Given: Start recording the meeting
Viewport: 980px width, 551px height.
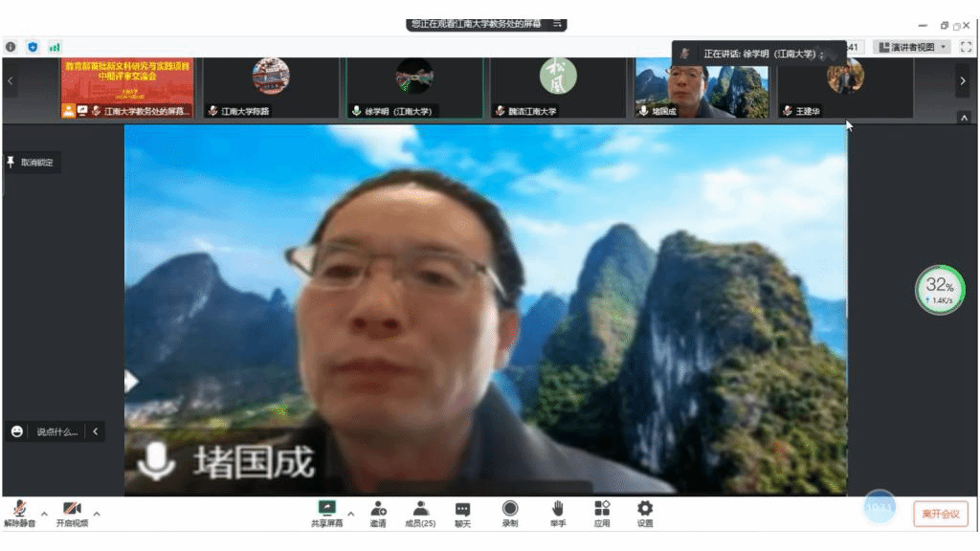Looking at the screenshot, I should click(x=510, y=513).
